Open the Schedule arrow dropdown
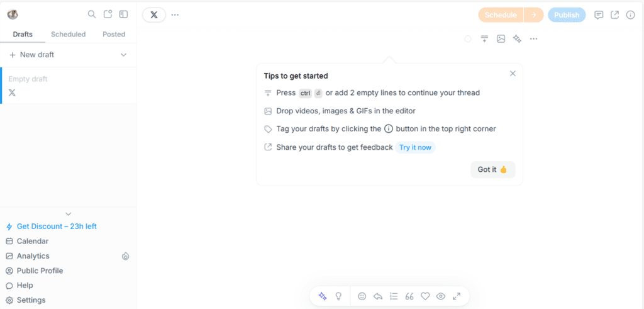Image resolution: width=644 pixels, height=309 pixels. coord(533,15)
